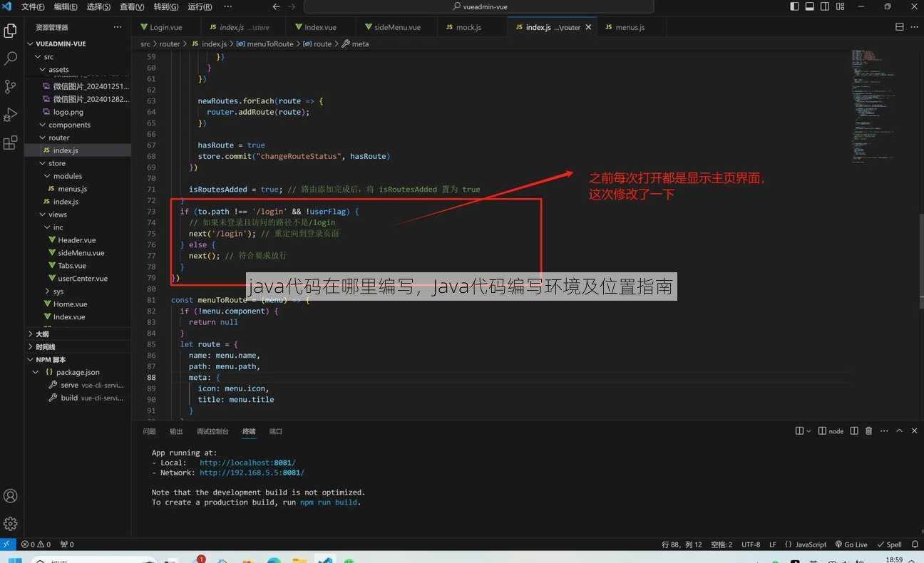Screen dimensions: 924x563
Task: Click the forwarded ports indicator in status bar
Action: click(67, 544)
